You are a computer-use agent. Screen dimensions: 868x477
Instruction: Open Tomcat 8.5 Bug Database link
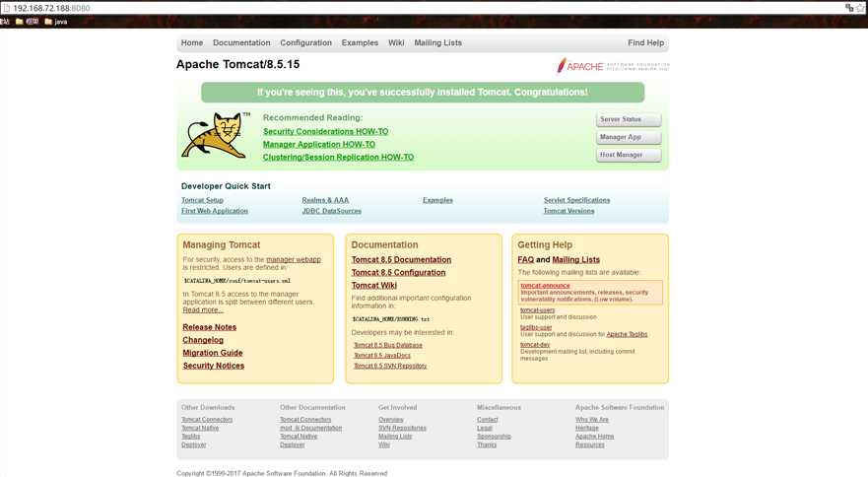pos(388,345)
